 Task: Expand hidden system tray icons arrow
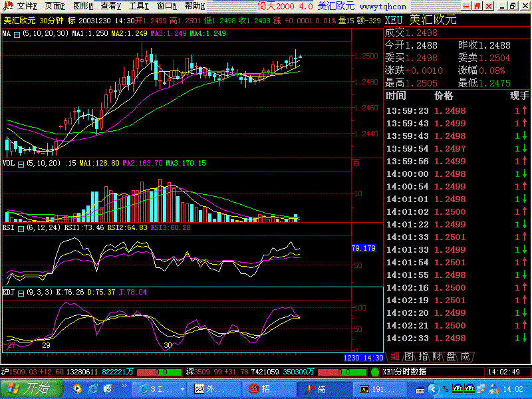pyautogui.click(x=433, y=389)
